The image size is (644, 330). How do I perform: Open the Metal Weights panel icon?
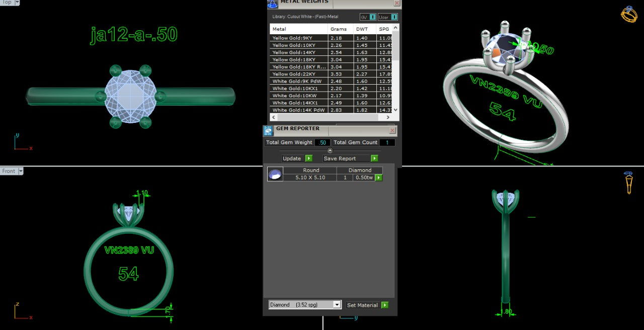(x=272, y=4)
